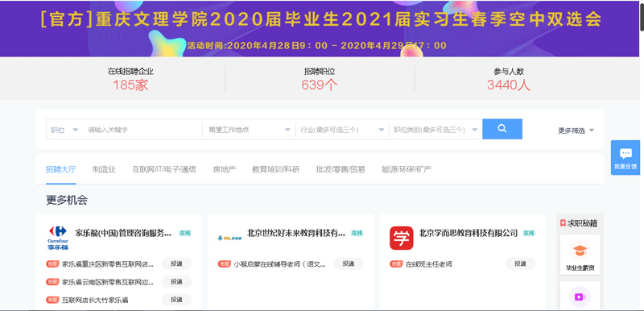
Task: Click the 请输入关键字 keyword input field
Action: 142,130
